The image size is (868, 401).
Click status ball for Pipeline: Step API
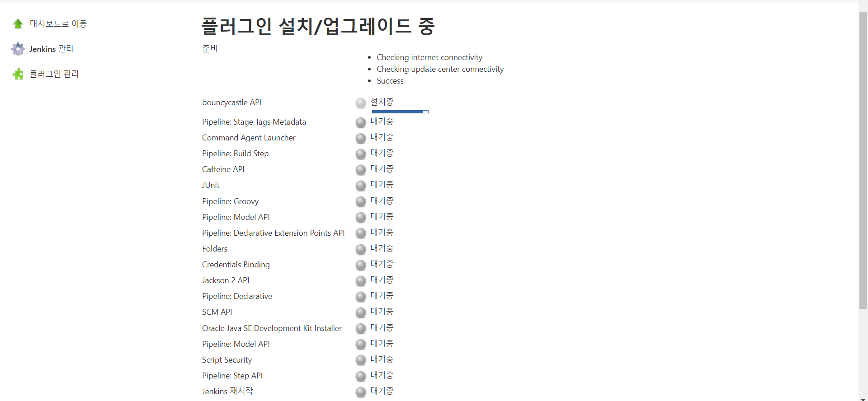[361, 376]
